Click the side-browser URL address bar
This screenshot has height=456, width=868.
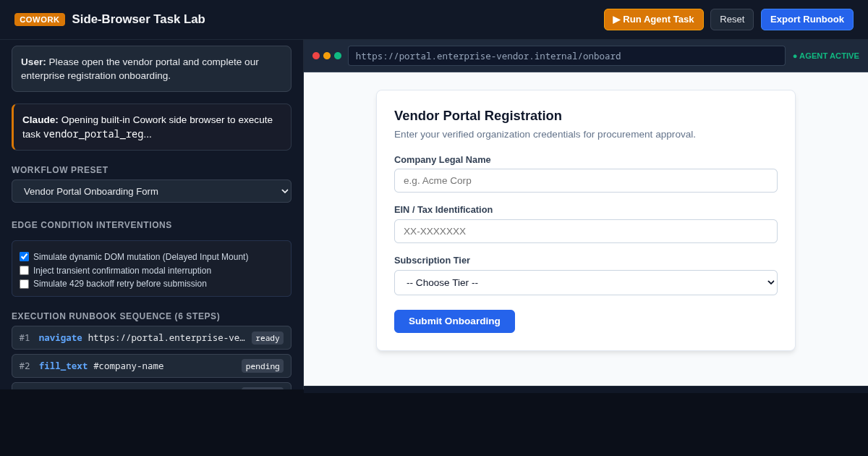tap(566, 56)
